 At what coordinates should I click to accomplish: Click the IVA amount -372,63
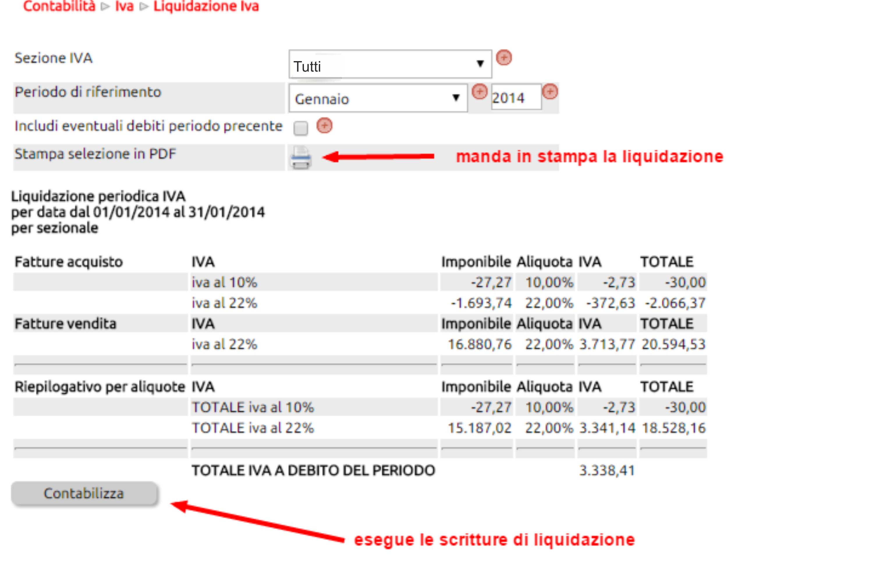point(611,303)
